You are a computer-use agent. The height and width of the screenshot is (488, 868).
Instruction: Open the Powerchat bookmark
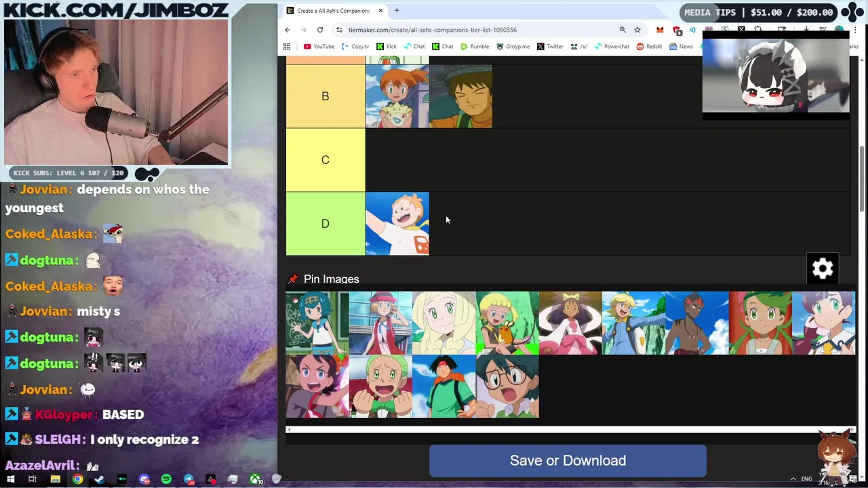[612, 47]
